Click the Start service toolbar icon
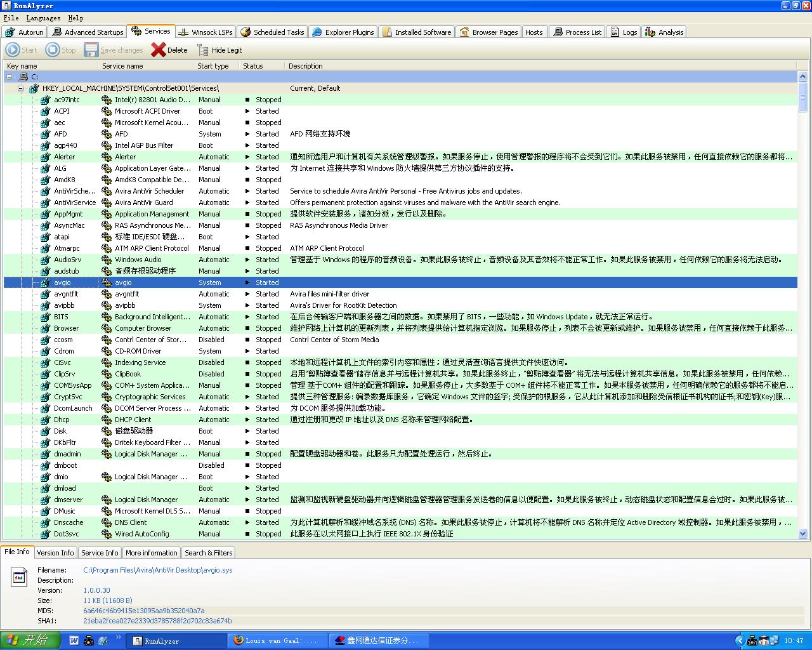Viewport: 812px width, 650px height. (x=13, y=50)
